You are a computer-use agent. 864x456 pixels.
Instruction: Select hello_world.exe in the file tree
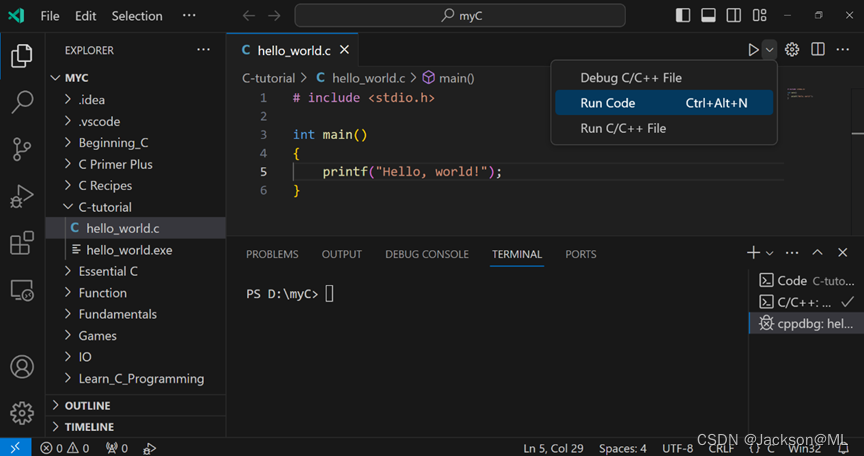(x=136, y=250)
